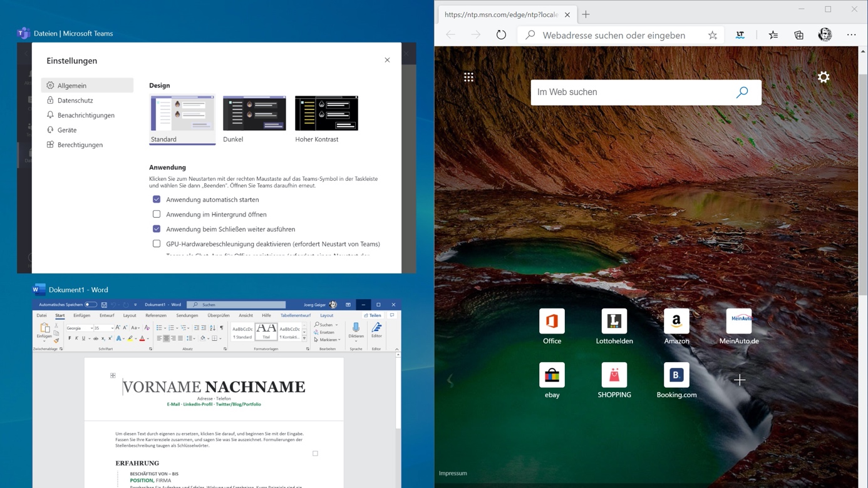Uncheck Anwendung automatisch starten

tap(157, 200)
